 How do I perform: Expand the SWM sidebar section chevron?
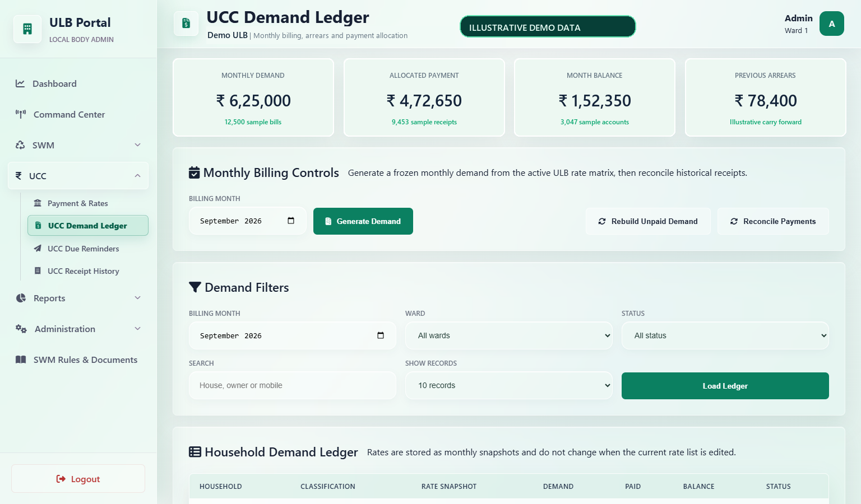coord(138,145)
